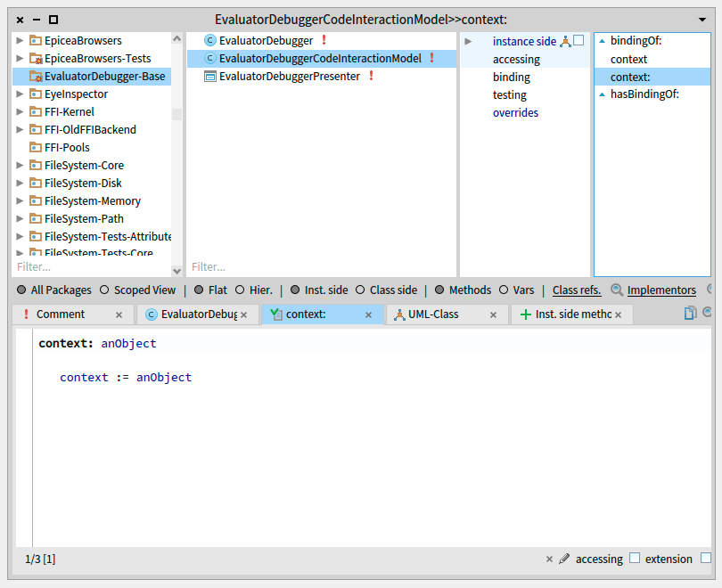This screenshot has width=722, height=588.
Task: Click the Implementors button
Action: [660, 290]
